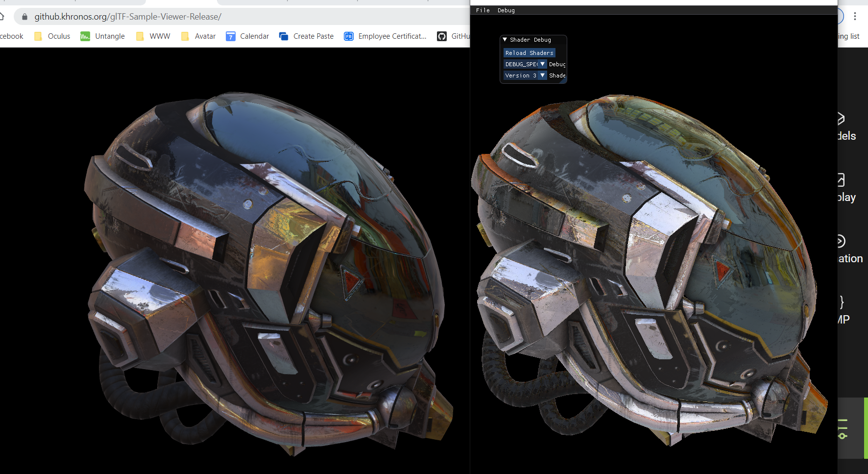Open the File menu of the viewer
Screen dimensions: 868x474
tap(483, 10)
